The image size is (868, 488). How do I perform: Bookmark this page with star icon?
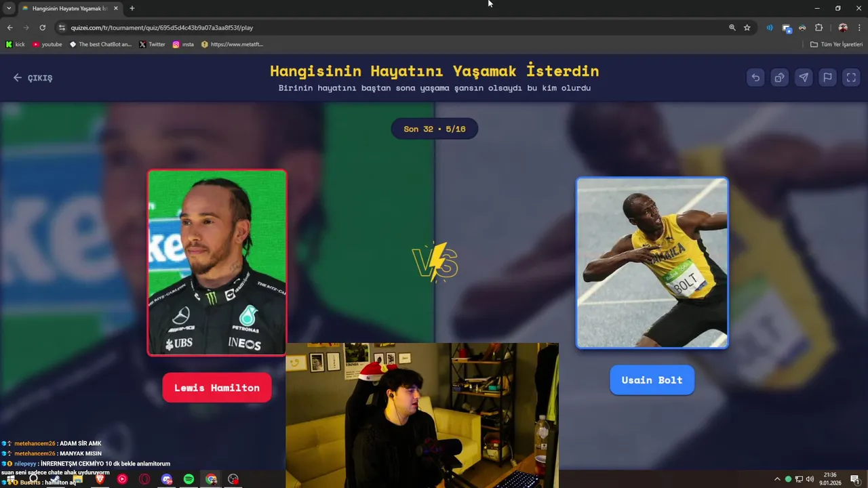coord(747,28)
